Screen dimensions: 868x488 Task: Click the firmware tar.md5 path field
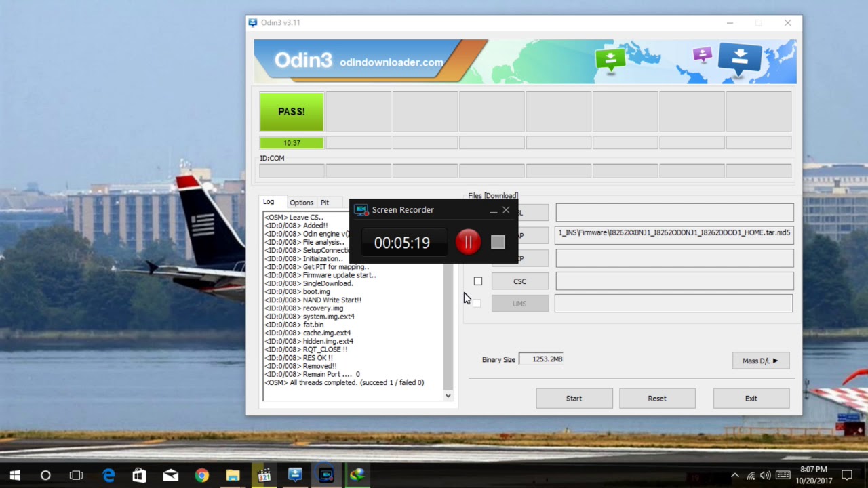click(x=675, y=235)
